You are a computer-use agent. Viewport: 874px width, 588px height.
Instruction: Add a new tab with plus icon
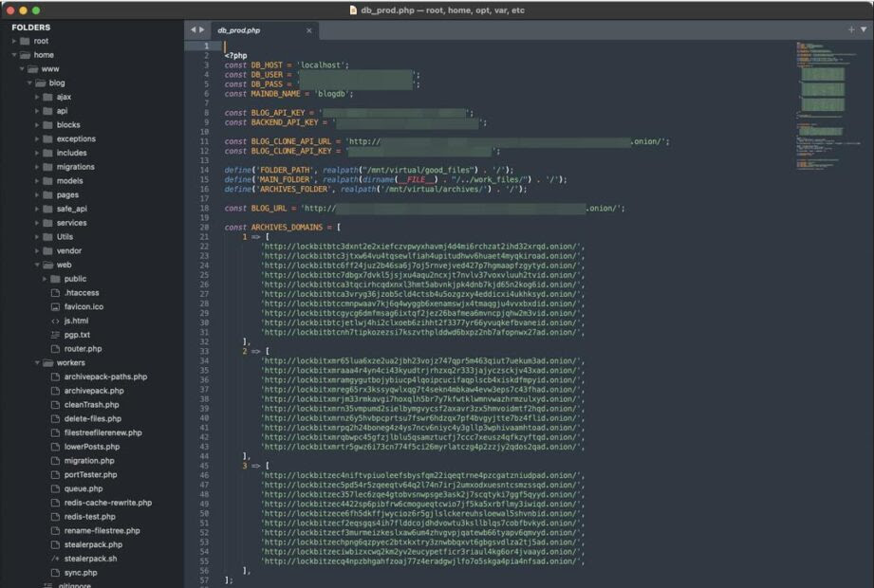851,29
